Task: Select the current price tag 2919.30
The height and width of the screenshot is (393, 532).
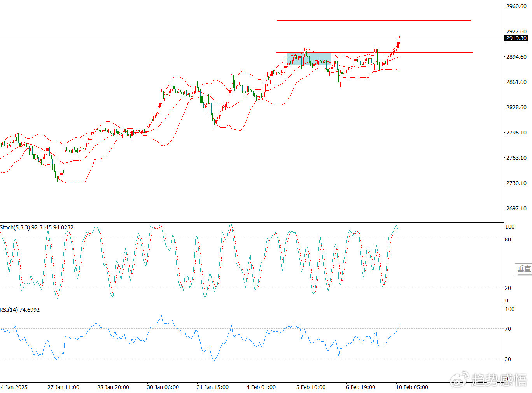Action: (x=516, y=38)
